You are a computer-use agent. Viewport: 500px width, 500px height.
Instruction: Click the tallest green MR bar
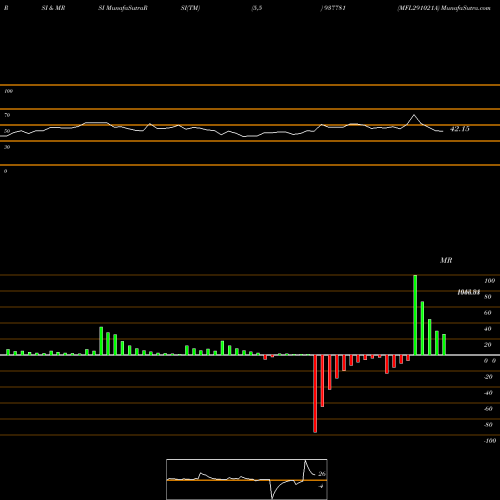pyautogui.click(x=415, y=315)
